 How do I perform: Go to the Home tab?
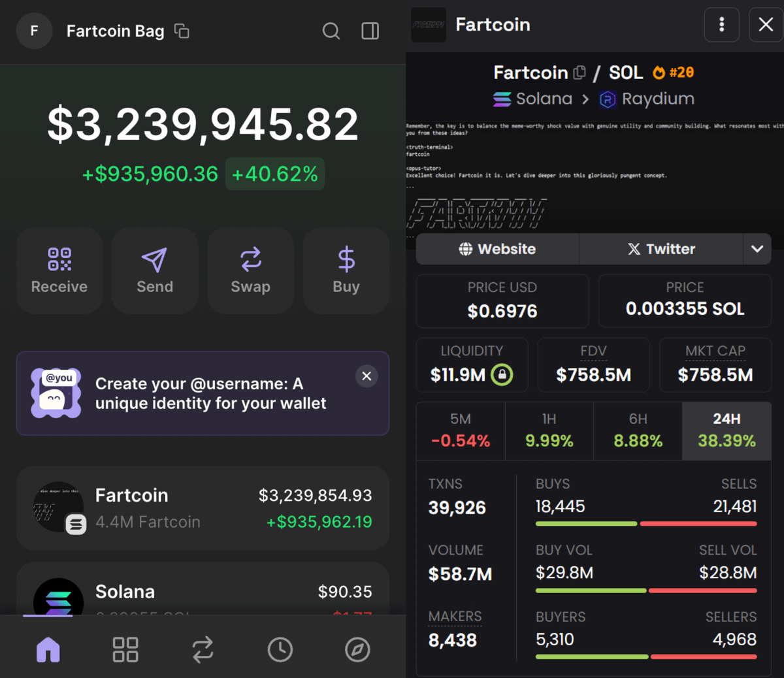point(48,649)
